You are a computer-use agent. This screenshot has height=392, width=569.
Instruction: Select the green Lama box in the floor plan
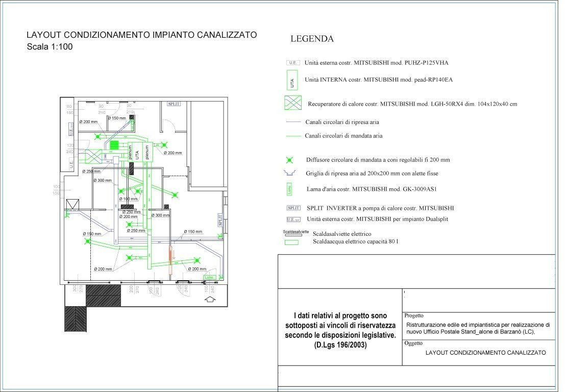pos(209,278)
